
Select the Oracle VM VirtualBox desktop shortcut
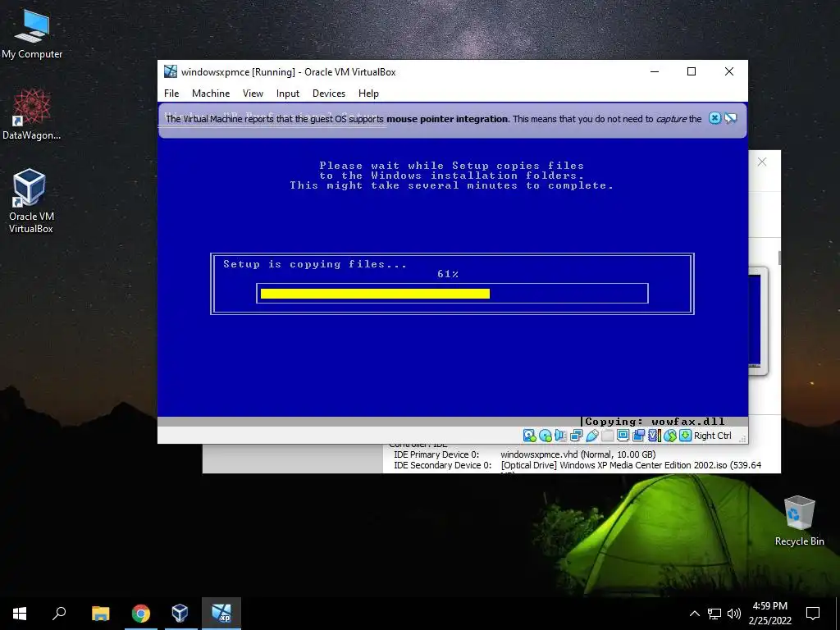coord(30,202)
